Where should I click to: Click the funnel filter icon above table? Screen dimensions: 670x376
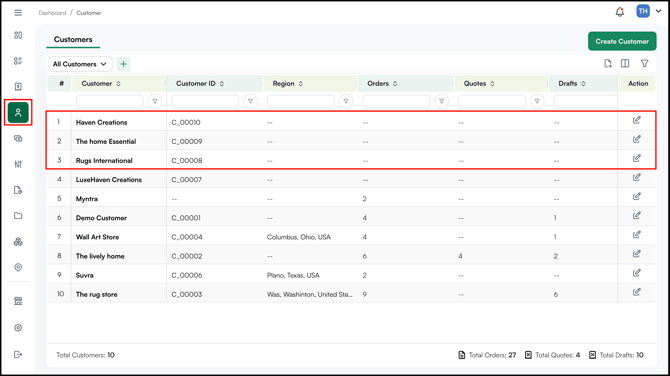[x=644, y=64]
